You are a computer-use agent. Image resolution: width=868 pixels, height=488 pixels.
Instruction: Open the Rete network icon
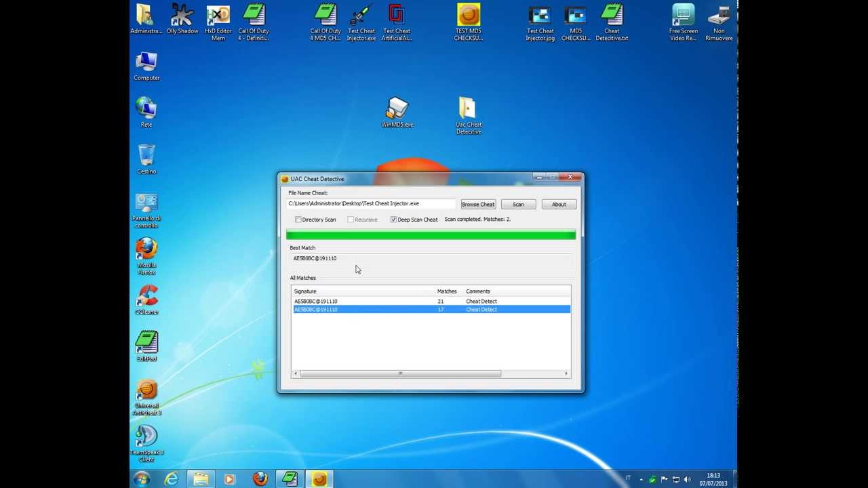(x=146, y=113)
